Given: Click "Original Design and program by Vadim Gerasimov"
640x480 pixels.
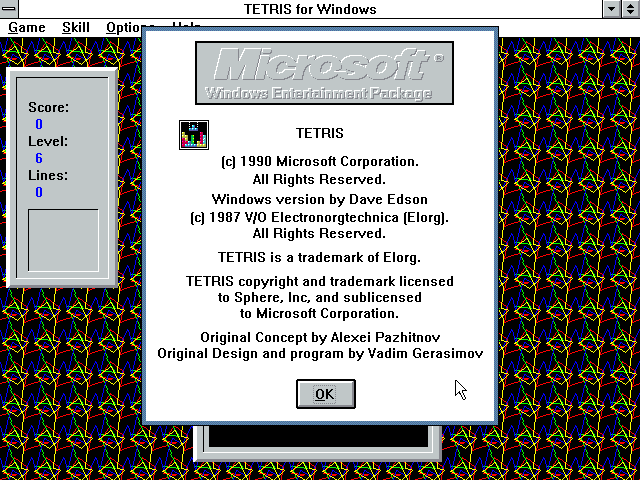Looking at the screenshot, I should [320, 353].
